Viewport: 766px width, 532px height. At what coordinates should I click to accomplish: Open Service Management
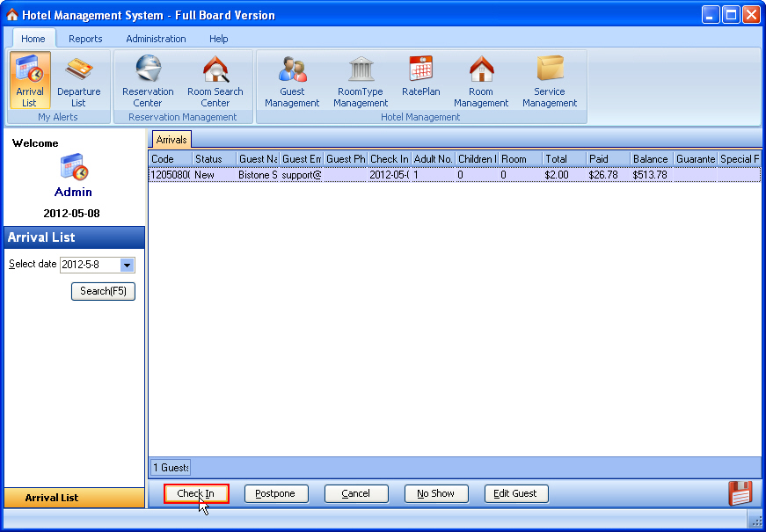pos(550,80)
